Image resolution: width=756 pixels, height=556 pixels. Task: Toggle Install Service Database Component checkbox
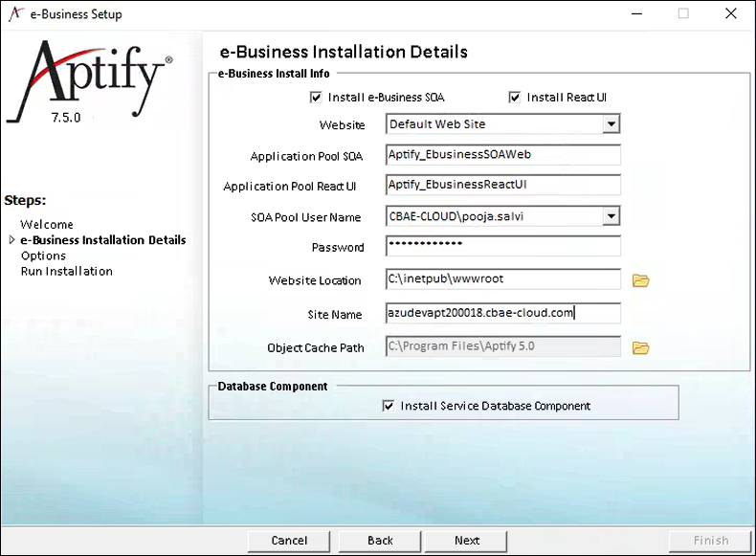[389, 406]
